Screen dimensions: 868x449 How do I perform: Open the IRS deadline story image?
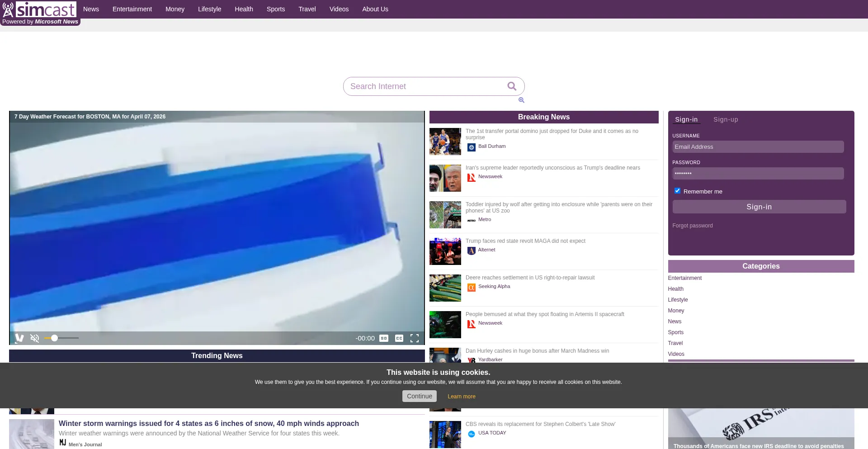pos(761,429)
